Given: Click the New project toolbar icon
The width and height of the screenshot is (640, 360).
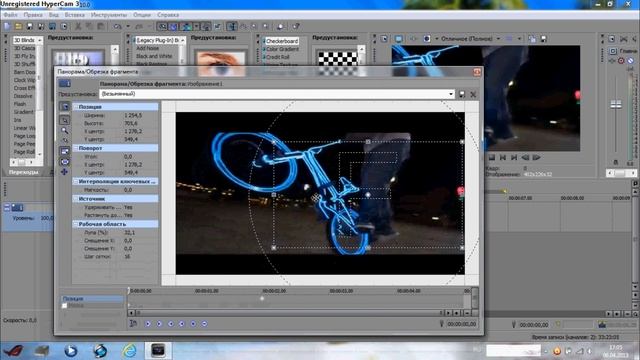Looking at the screenshot, I should (7, 27).
